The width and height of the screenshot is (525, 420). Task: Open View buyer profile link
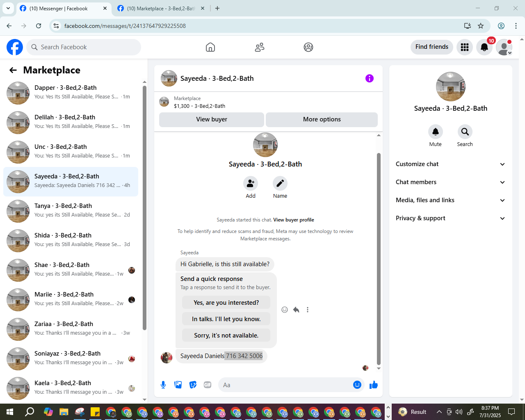pyautogui.click(x=294, y=220)
